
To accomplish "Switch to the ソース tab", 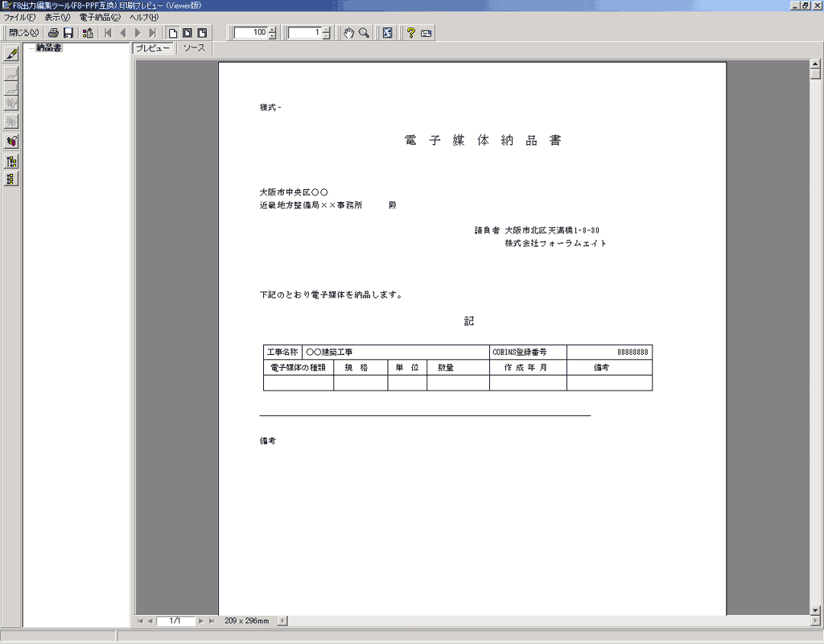I will pyautogui.click(x=194, y=47).
